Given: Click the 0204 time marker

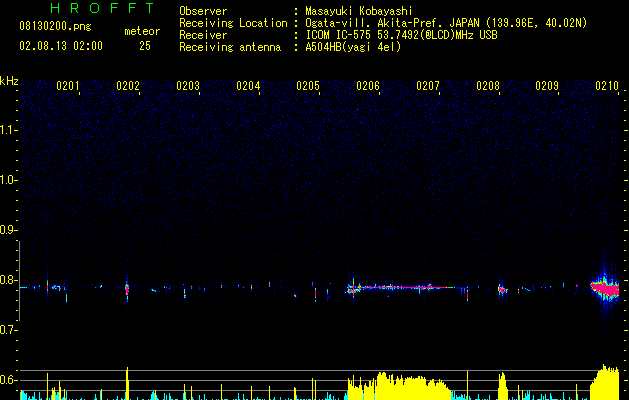Looking at the screenshot, I should [x=248, y=86].
